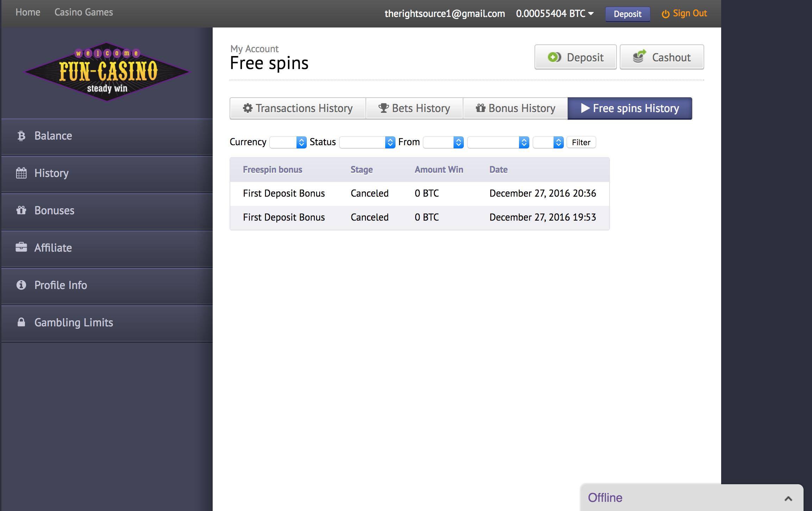Switch to Bonus History tab

click(516, 108)
